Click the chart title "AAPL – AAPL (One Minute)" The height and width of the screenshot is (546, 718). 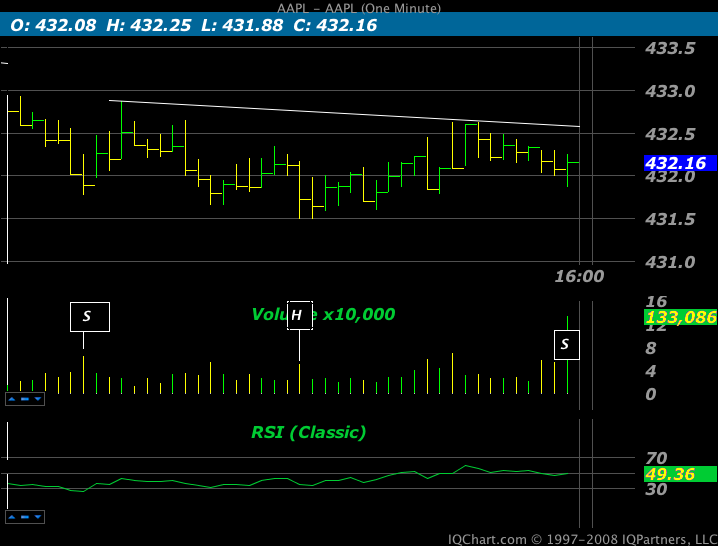pyautogui.click(x=359, y=8)
